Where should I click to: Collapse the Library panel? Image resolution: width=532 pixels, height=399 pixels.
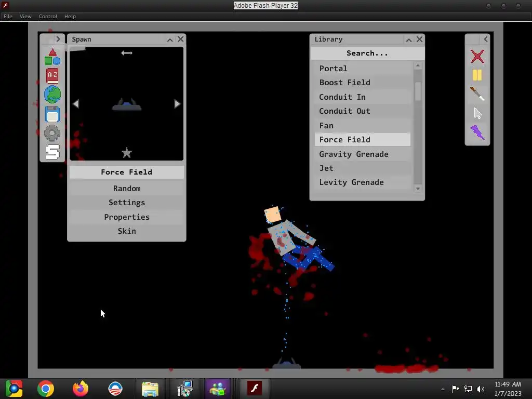pos(408,39)
